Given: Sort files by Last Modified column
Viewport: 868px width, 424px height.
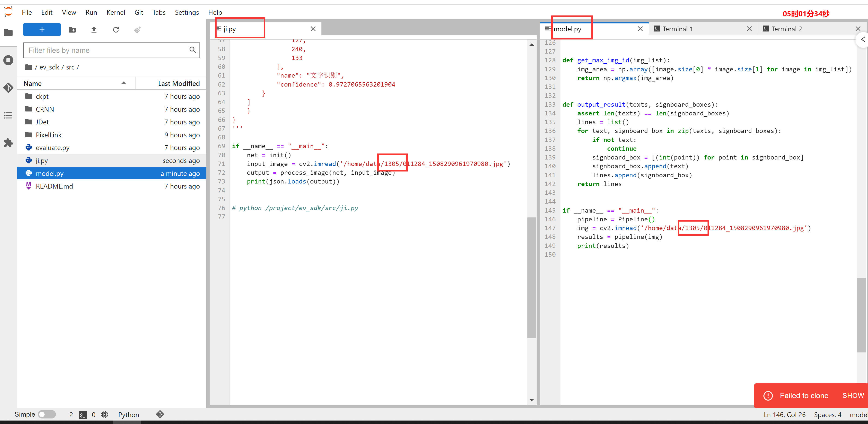Looking at the screenshot, I should click(x=178, y=84).
